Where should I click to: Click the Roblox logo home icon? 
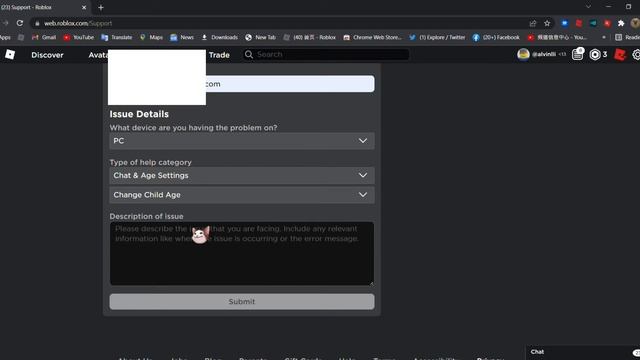(10, 54)
